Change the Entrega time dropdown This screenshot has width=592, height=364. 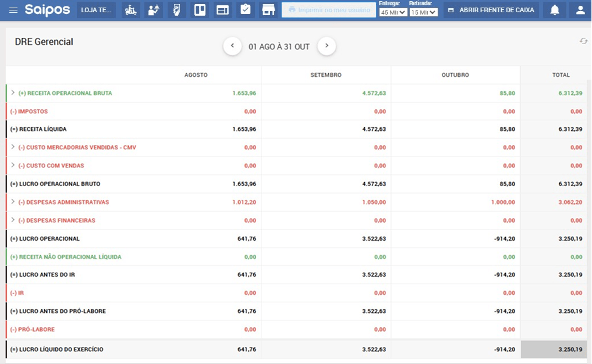pos(392,13)
